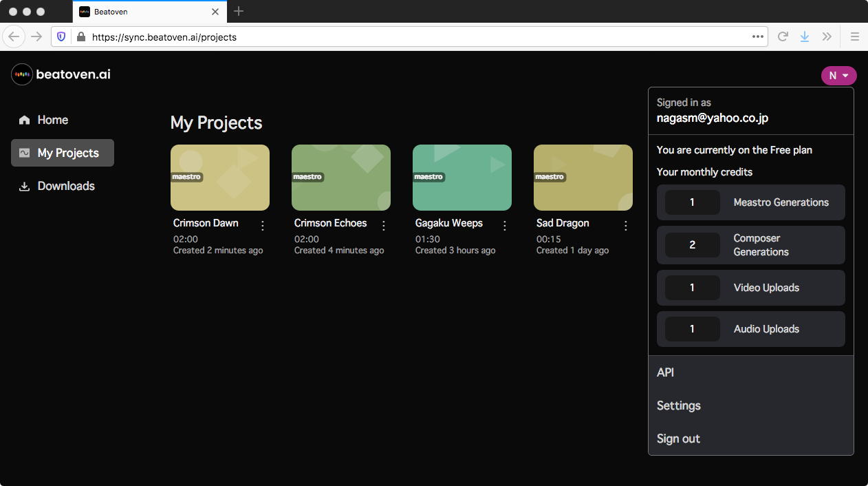868x486 pixels.
Task: Open options menu for Gagaku Weeps
Action: tap(505, 226)
